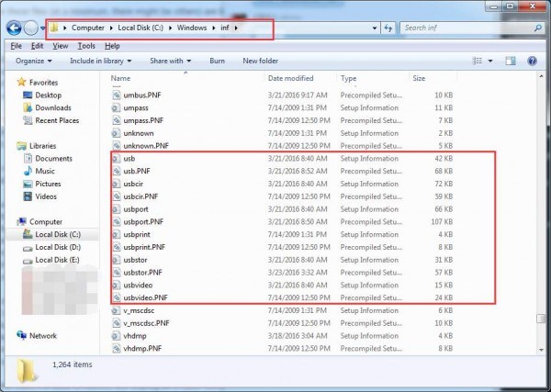Open the view options dropdown arrow
The image size is (551, 392).
[490, 62]
